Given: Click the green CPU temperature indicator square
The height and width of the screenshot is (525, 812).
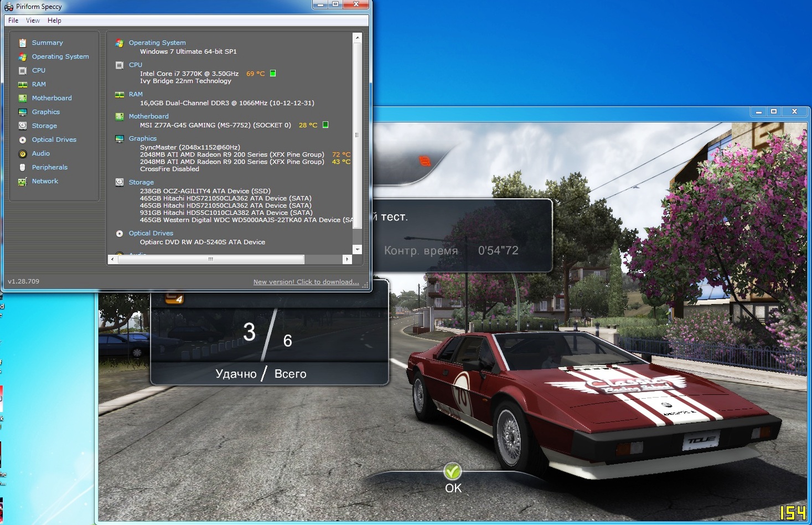Looking at the screenshot, I should (x=273, y=73).
